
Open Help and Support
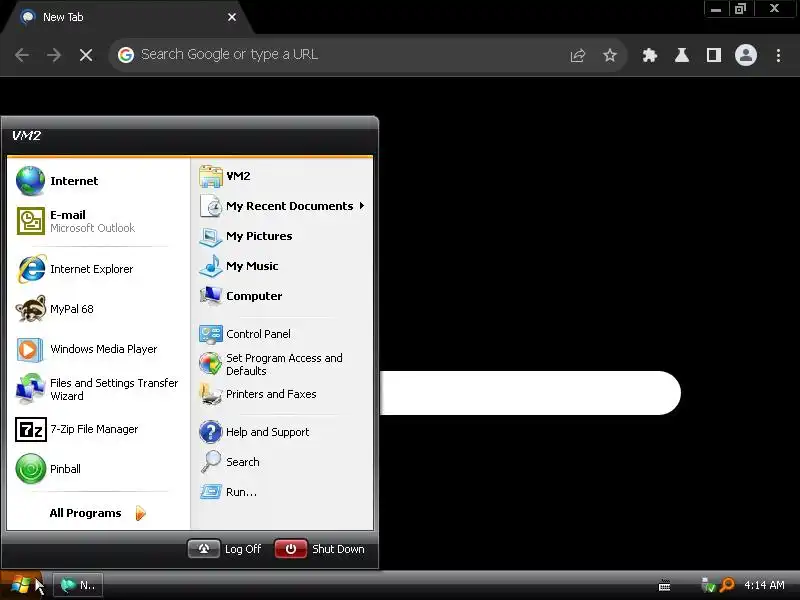254,432
